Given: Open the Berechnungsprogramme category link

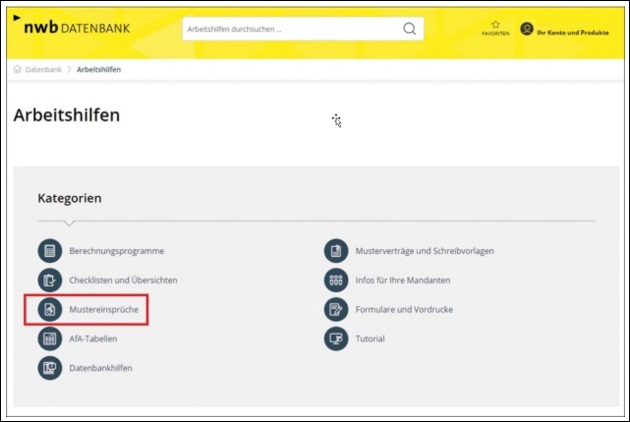Looking at the screenshot, I should tap(116, 251).
